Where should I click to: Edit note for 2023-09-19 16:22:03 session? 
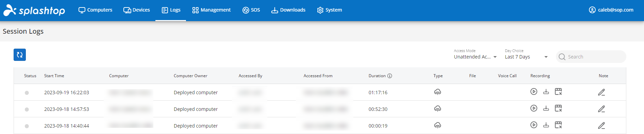[x=601, y=92]
